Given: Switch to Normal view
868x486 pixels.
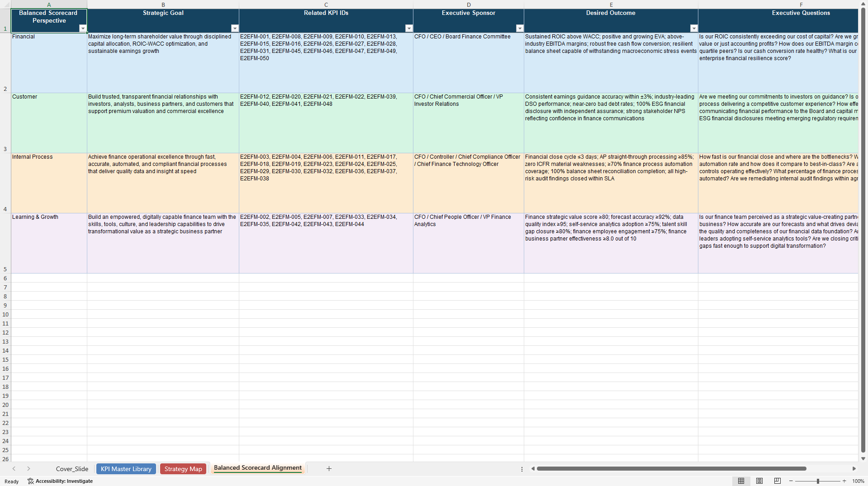Looking at the screenshot, I should pos(741,481).
